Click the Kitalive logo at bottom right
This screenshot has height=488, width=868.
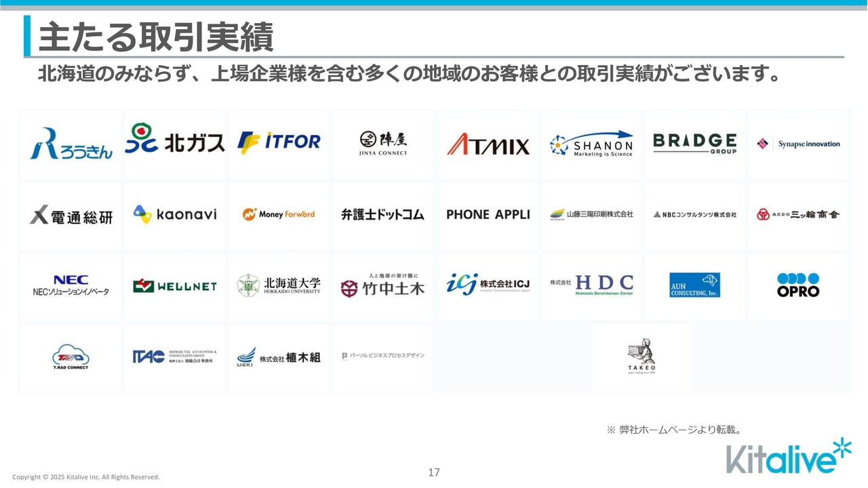pyautogui.click(x=788, y=456)
